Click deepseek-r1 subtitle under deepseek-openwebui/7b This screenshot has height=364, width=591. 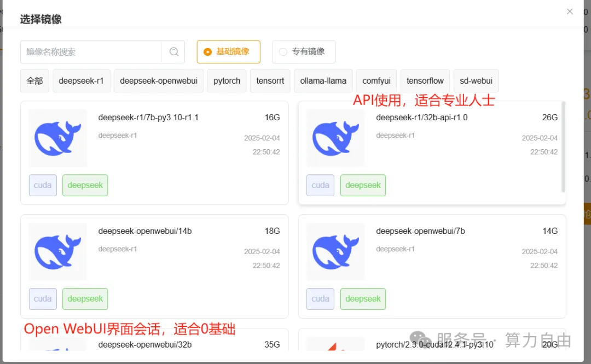coord(396,249)
